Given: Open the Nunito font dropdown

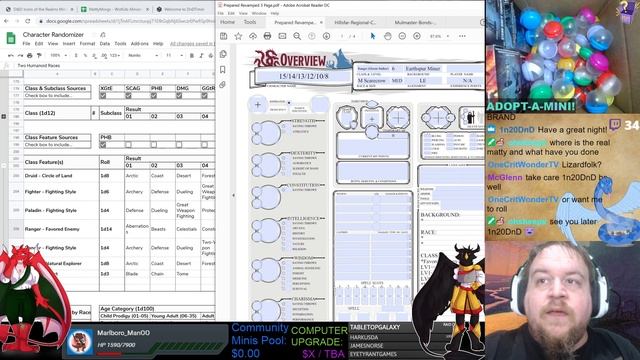Looking at the screenshot, I should coord(143,56).
